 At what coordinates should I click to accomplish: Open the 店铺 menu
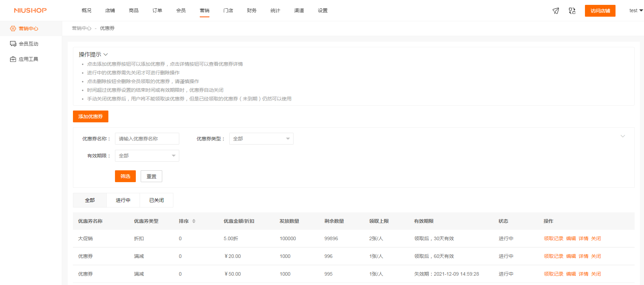[110, 10]
